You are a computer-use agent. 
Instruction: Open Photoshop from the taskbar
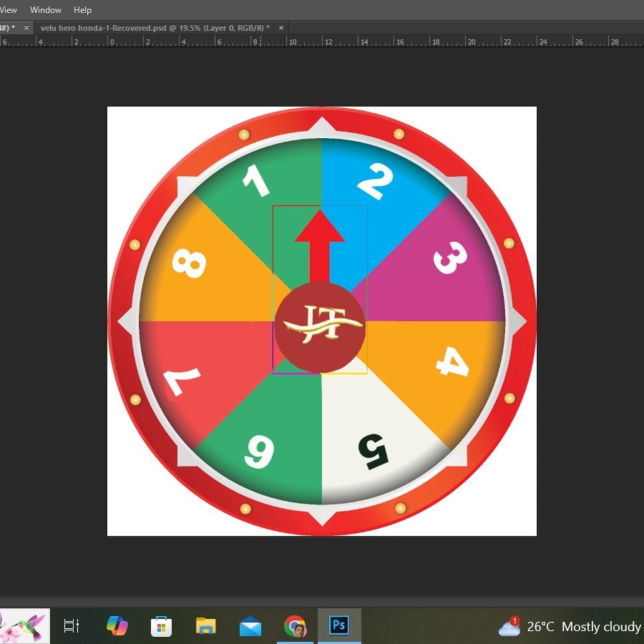coord(339,625)
